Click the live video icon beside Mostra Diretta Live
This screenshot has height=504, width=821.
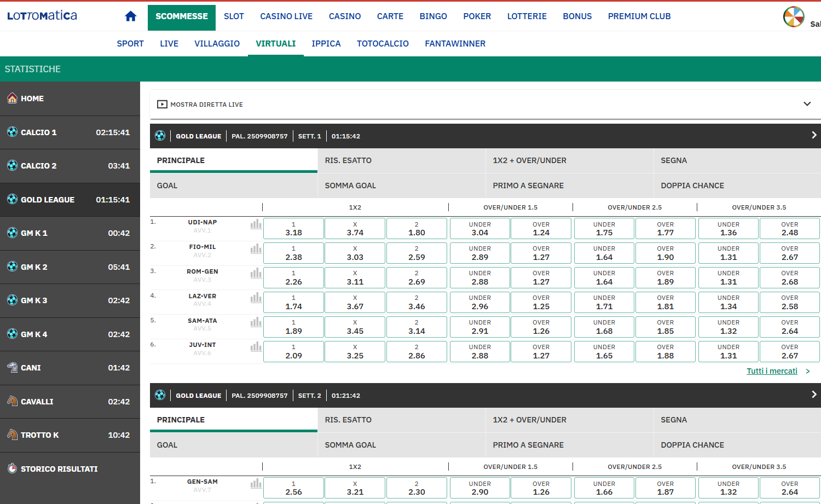pos(162,105)
